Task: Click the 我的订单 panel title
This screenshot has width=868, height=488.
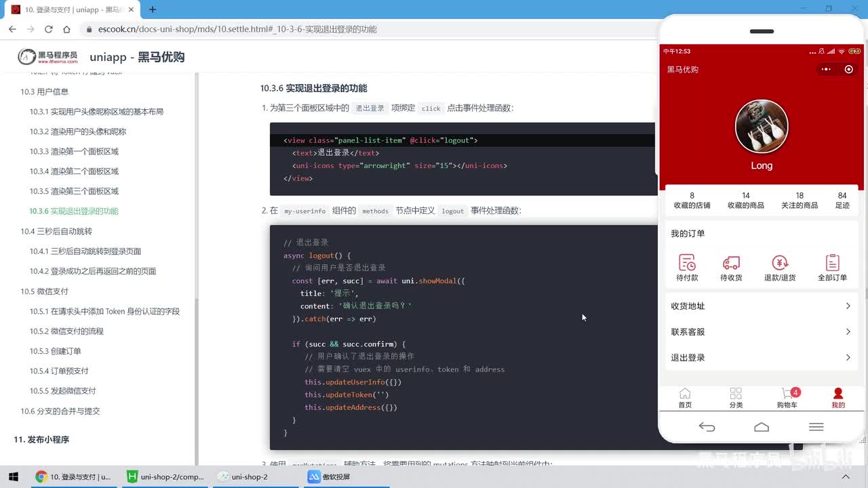Action: coord(688,234)
